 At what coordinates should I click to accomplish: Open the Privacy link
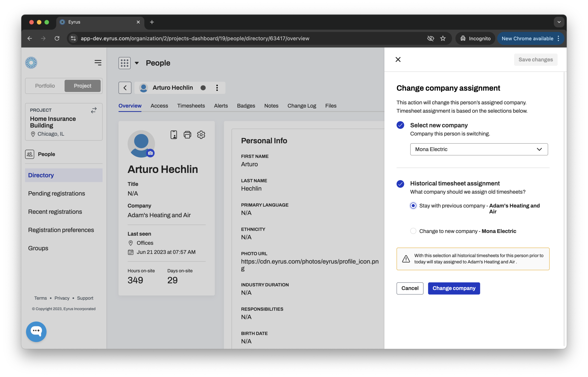coord(62,298)
